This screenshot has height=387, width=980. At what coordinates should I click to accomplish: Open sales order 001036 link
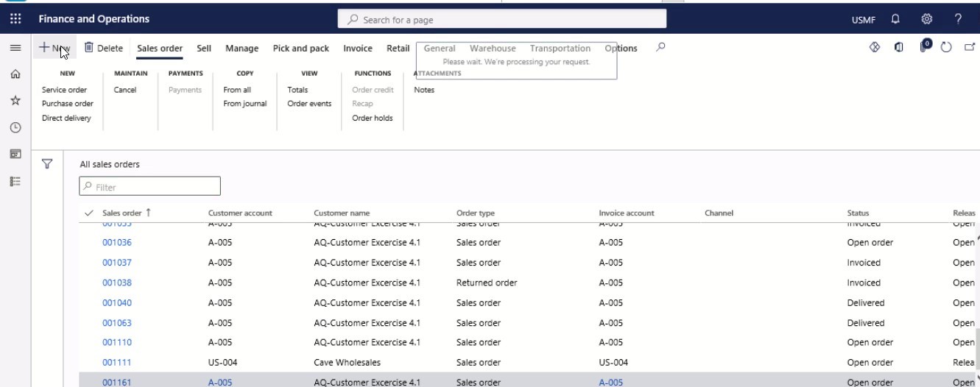coord(117,242)
